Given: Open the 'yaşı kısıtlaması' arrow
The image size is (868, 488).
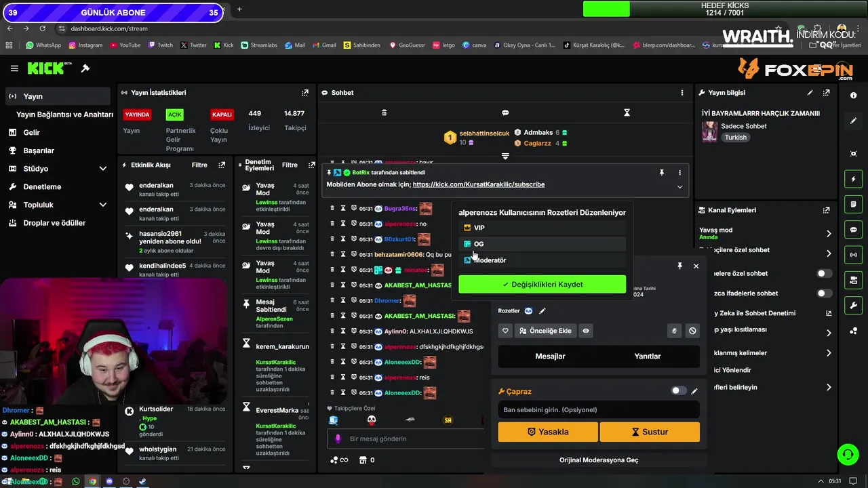Looking at the screenshot, I should pos(829,333).
